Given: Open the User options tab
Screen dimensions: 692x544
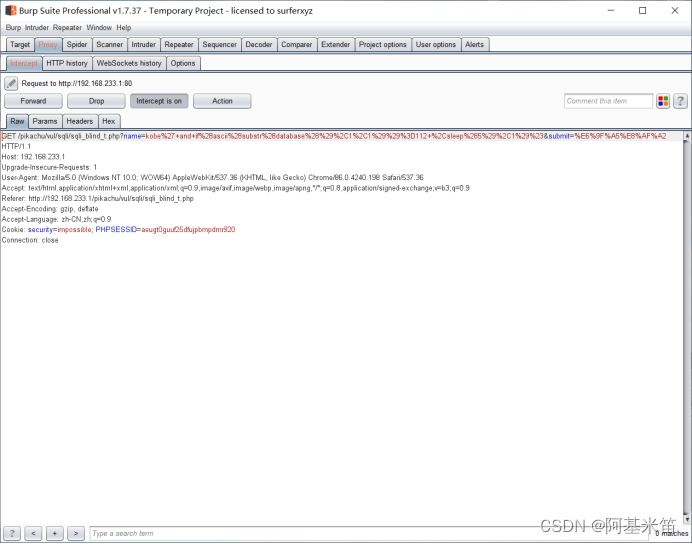Looking at the screenshot, I should pos(436,45).
